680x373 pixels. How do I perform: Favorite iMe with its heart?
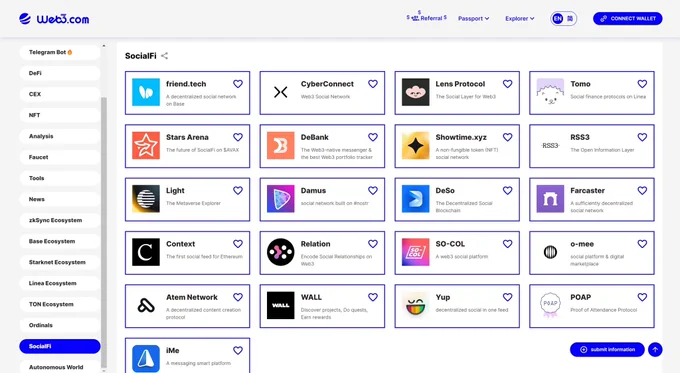[238, 350]
